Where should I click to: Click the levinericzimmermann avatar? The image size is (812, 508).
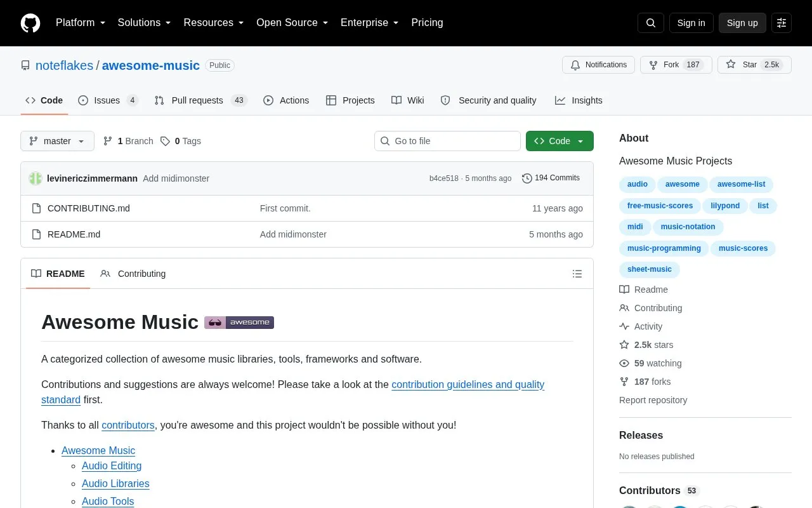(36, 178)
